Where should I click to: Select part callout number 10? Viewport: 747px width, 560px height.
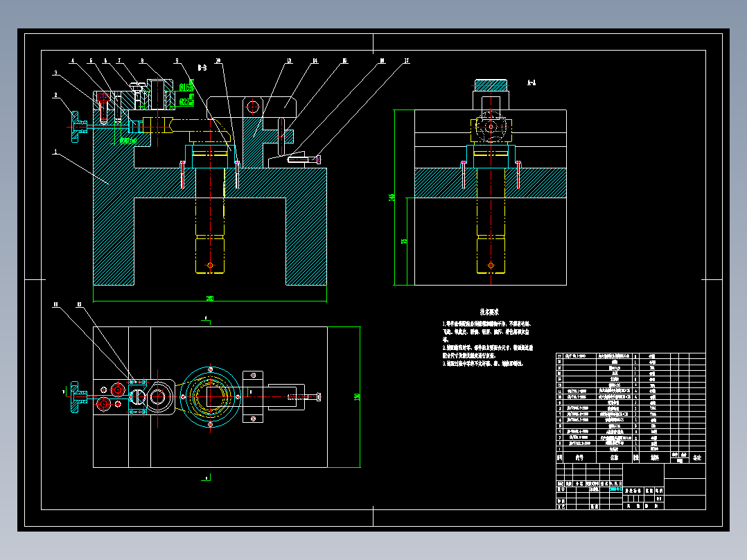tap(218, 60)
